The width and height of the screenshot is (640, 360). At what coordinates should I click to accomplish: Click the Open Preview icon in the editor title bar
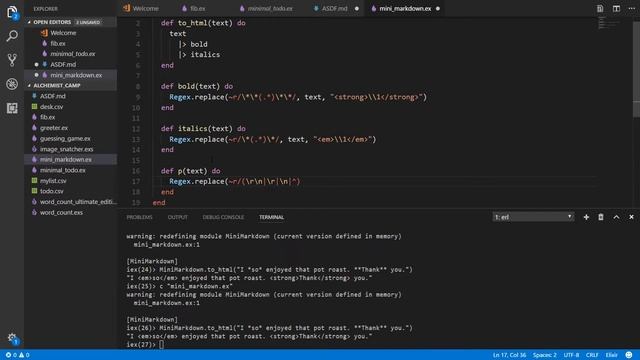600,8
